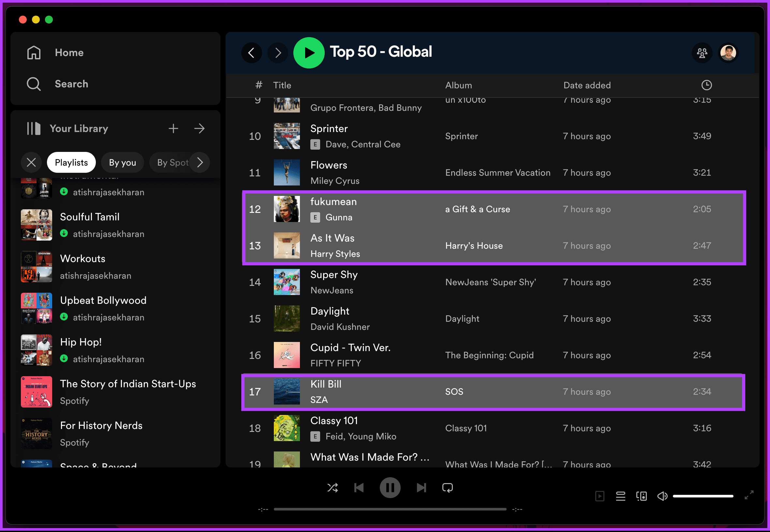Open artist link Harry Styles

pos(335,254)
